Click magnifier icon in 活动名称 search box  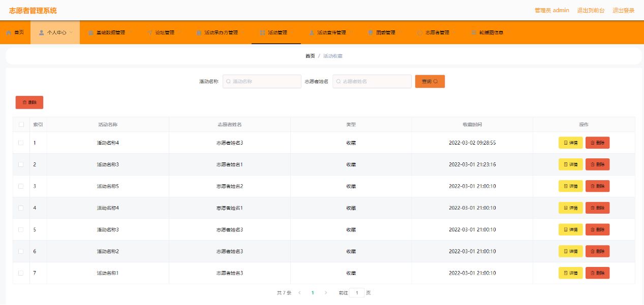(229, 81)
